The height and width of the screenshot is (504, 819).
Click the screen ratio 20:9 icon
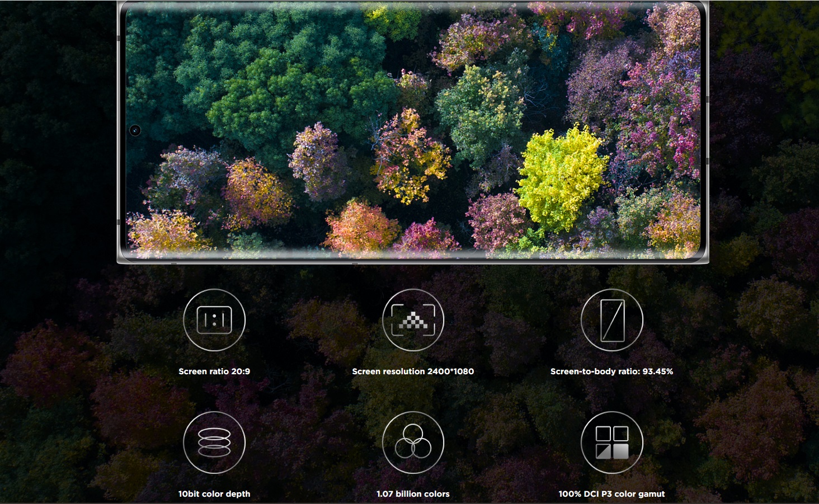(214, 320)
